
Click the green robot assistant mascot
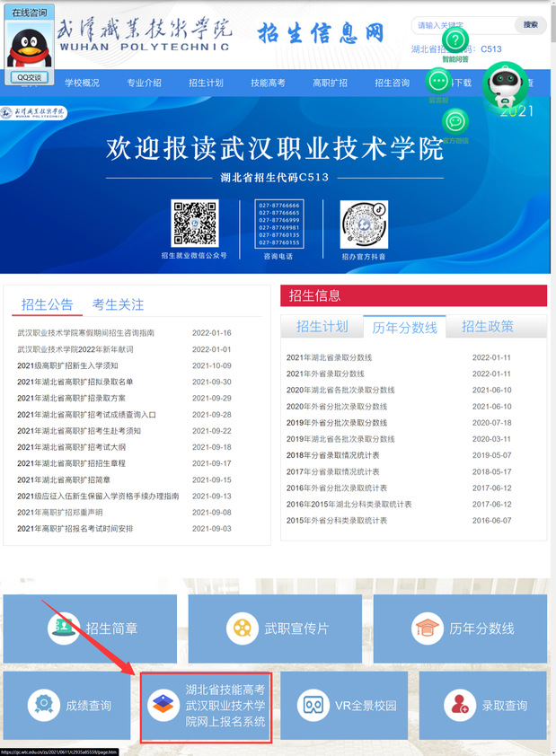click(505, 85)
